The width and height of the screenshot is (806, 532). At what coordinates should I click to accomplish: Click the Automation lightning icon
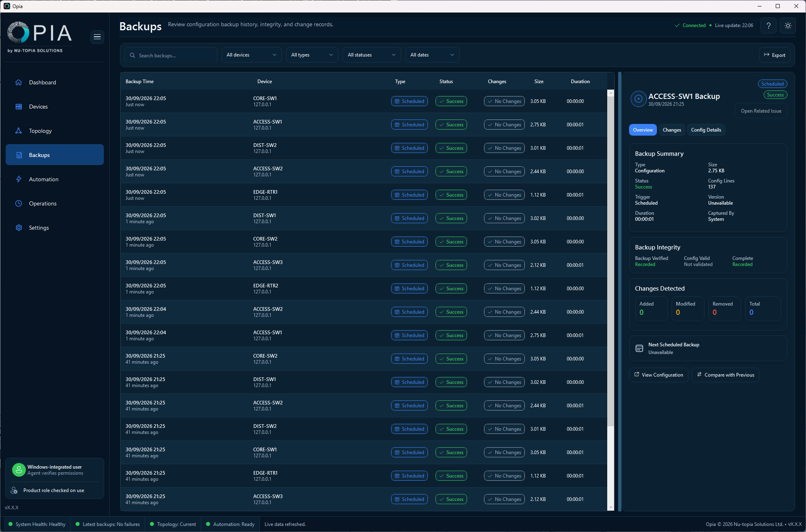pos(19,179)
